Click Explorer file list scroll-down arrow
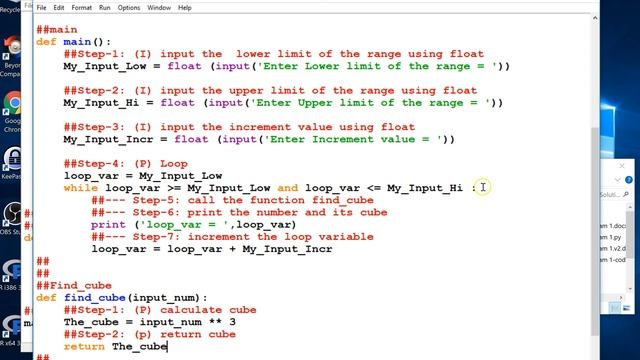 [630, 289]
